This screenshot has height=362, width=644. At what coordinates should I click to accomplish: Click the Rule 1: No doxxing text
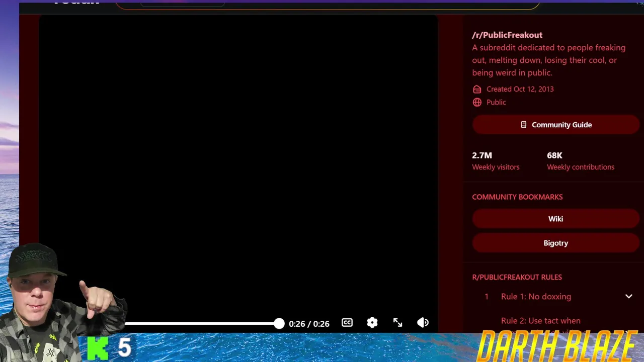click(536, 297)
